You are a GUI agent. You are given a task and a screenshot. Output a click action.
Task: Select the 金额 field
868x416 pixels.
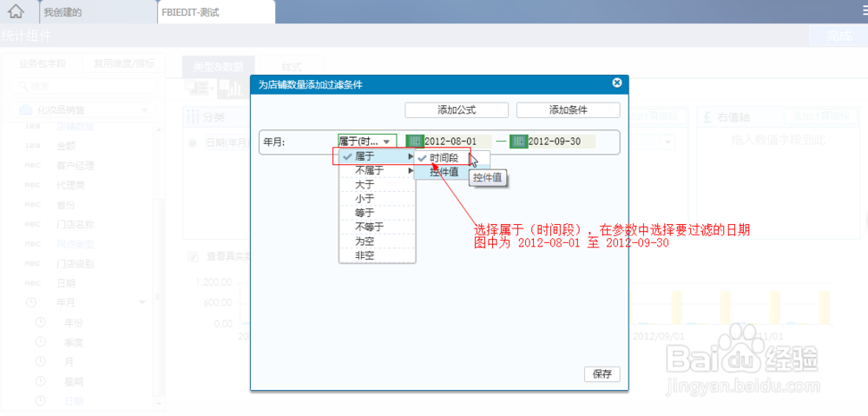66,146
